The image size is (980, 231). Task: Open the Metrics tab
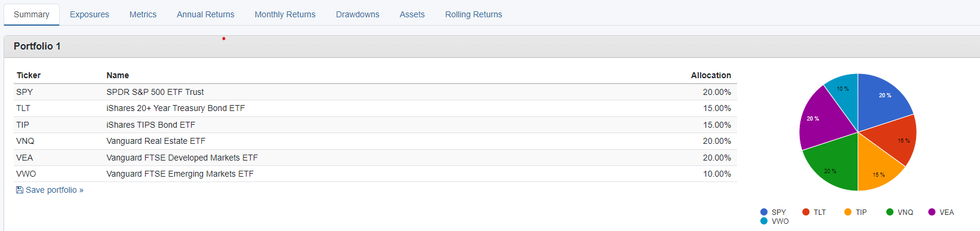143,14
